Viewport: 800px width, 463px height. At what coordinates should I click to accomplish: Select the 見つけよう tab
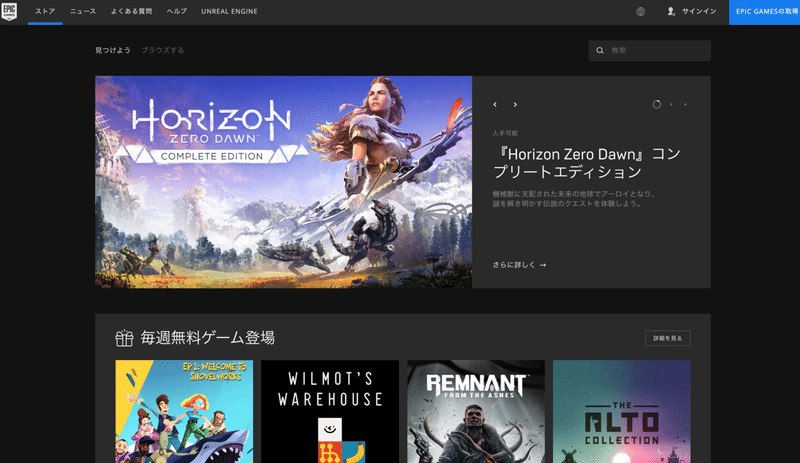pos(113,50)
